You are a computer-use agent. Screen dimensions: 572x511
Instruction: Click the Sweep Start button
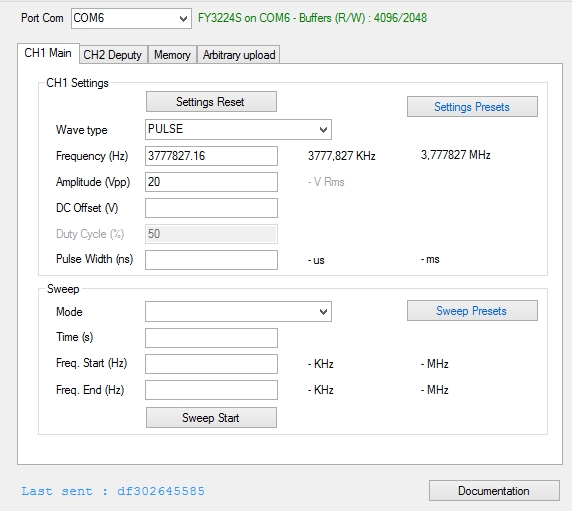click(x=211, y=418)
